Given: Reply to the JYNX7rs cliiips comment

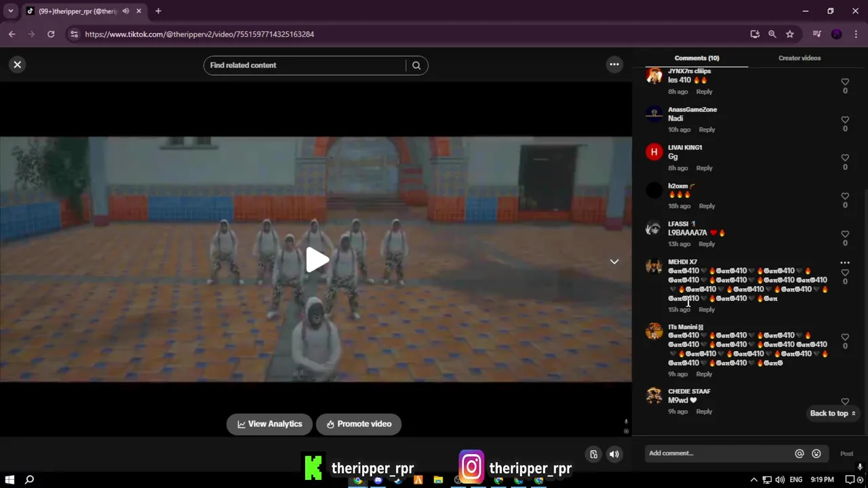Looking at the screenshot, I should pyautogui.click(x=704, y=91).
